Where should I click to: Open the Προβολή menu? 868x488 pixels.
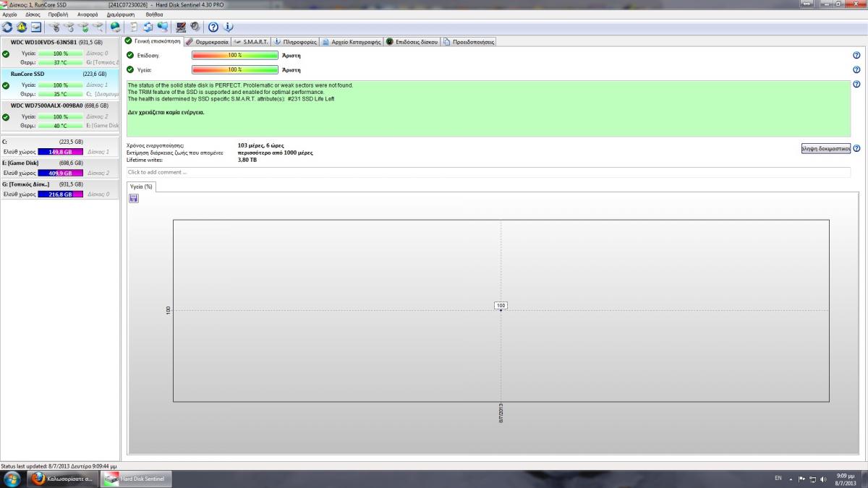(x=58, y=14)
